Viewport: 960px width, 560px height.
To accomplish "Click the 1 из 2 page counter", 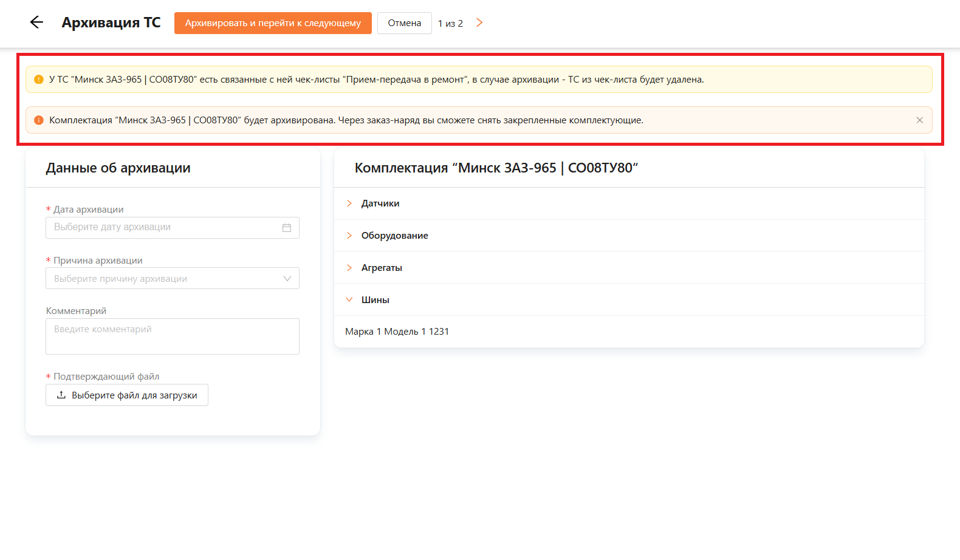I will [450, 24].
